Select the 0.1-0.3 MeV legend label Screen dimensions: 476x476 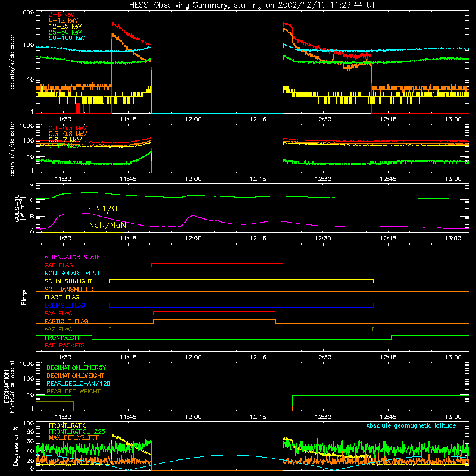(x=68, y=128)
